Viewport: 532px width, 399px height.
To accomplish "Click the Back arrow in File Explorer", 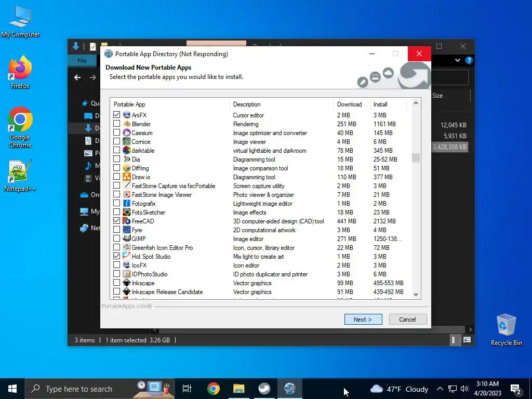I will [78, 77].
